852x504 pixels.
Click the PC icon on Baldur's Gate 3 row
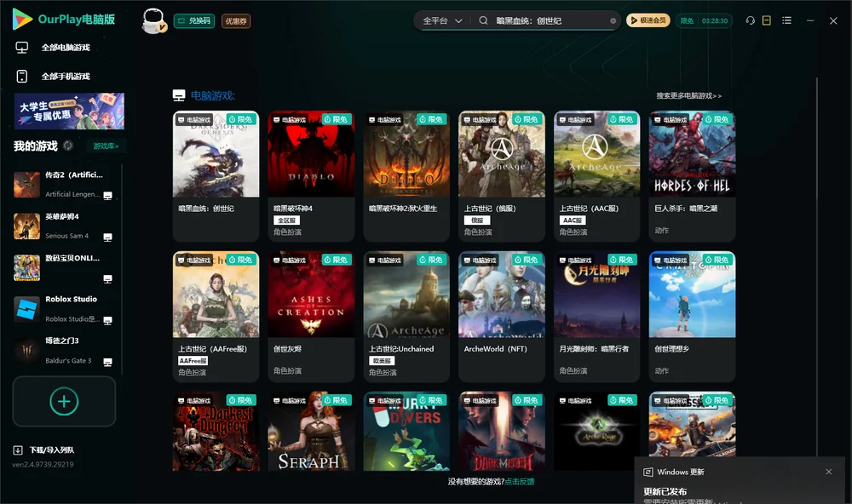(x=107, y=363)
